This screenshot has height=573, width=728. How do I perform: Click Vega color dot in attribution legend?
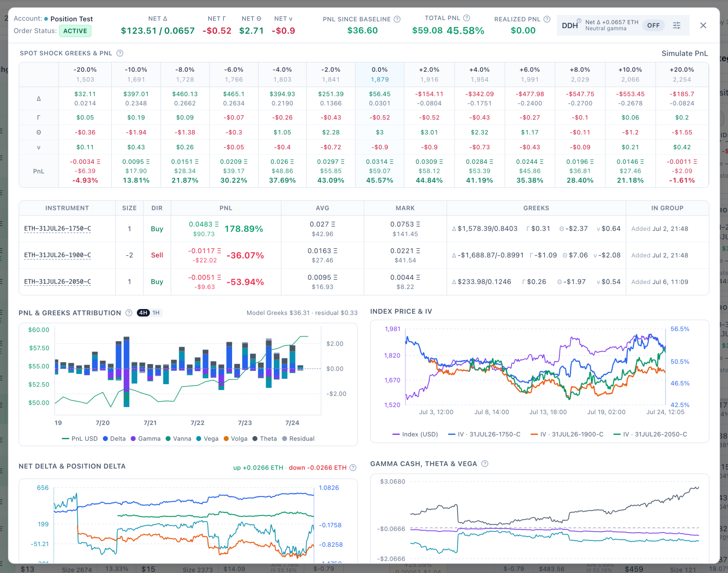(x=199, y=439)
